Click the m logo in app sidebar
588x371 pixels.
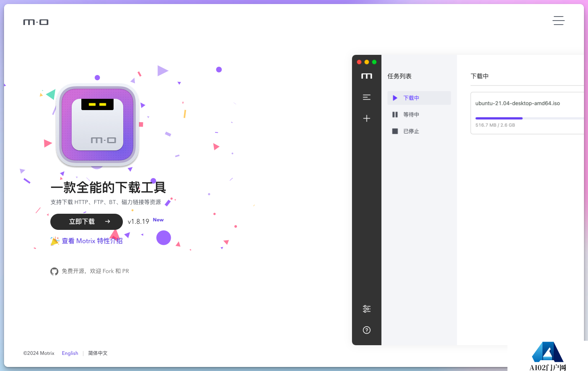pos(366,76)
